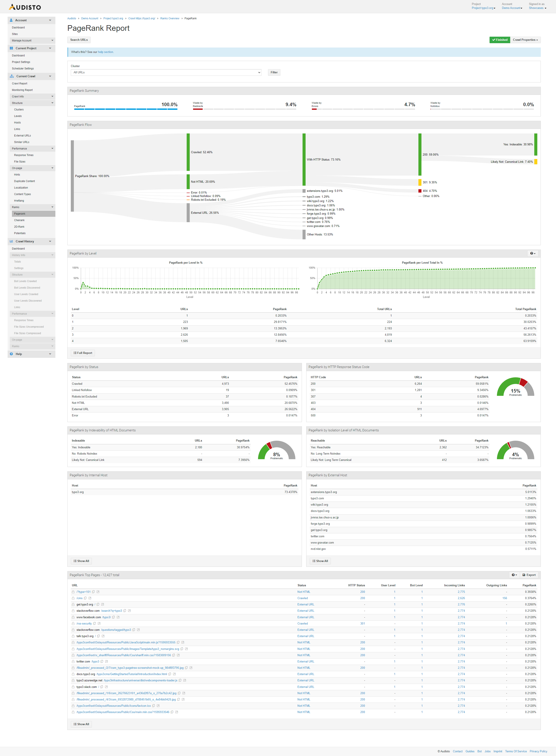Screen dimensions: 556x756
Task: Expand the Crawl Properties dropdown
Action: coord(525,40)
